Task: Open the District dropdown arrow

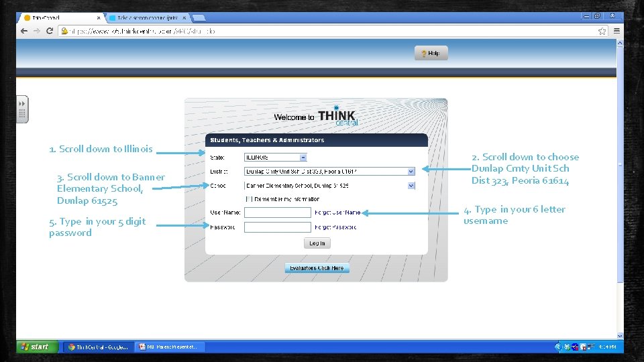Action: [411, 172]
